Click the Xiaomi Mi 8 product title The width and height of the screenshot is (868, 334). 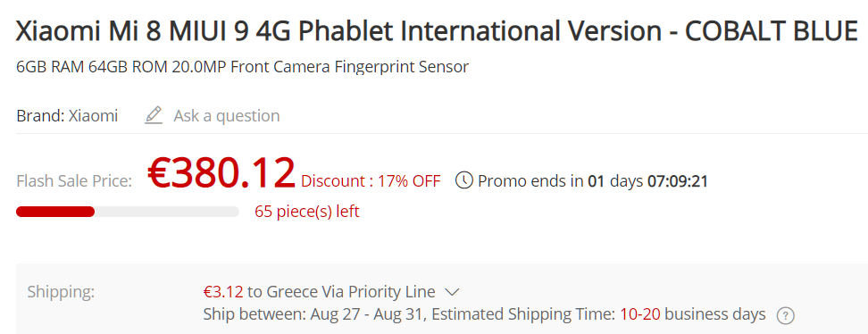click(x=437, y=31)
